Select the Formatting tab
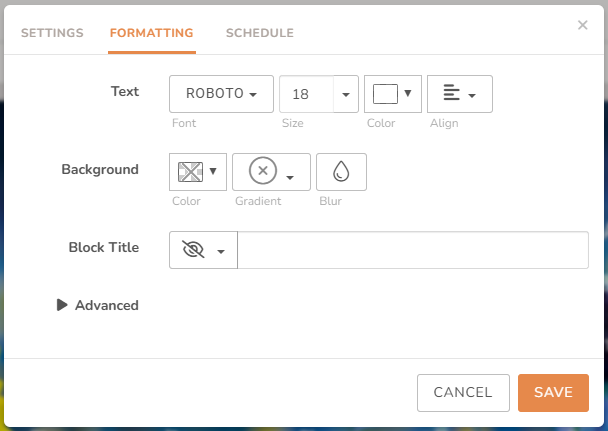Viewport: 608px width, 431px height. [151, 33]
